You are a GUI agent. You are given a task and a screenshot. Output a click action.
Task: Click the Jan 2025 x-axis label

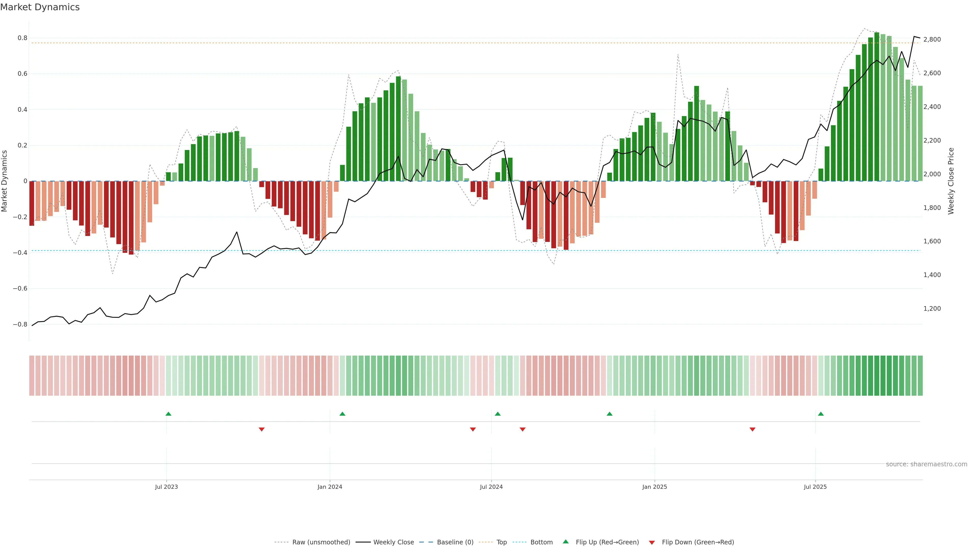pyautogui.click(x=654, y=487)
